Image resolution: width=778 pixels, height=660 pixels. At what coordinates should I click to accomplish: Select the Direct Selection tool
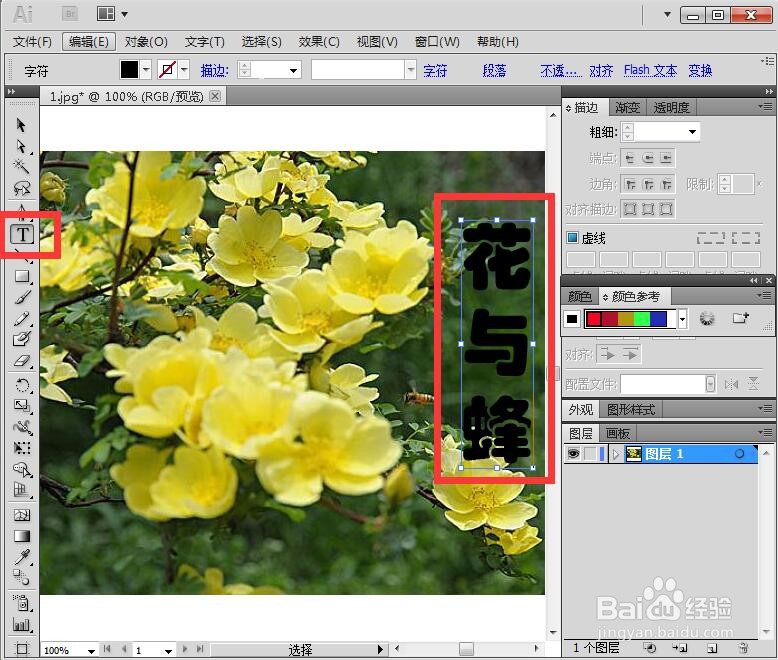coord(21,146)
